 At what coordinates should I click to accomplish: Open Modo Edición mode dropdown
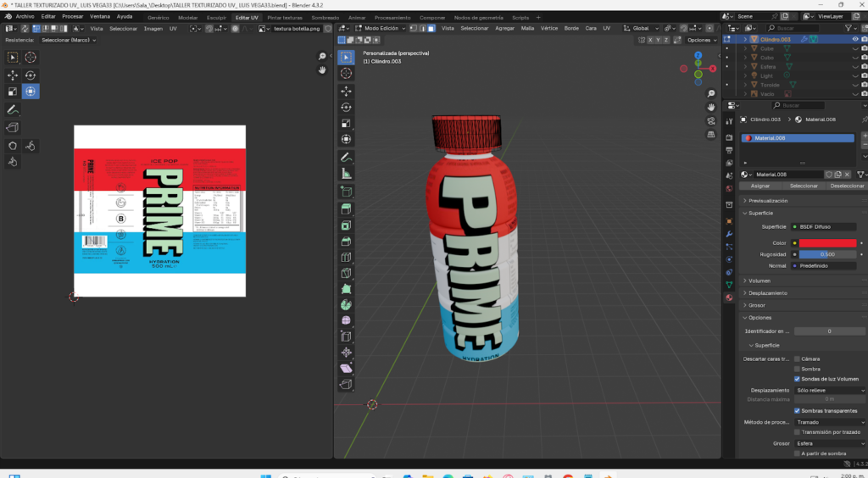tap(381, 28)
